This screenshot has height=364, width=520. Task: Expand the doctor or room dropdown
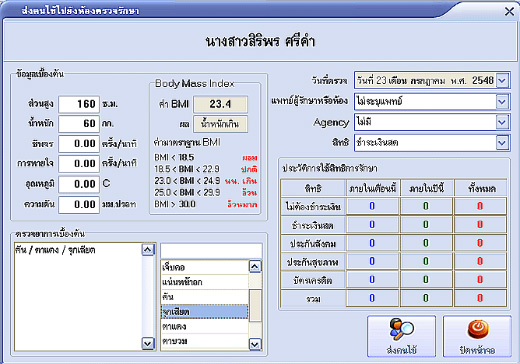502,102
